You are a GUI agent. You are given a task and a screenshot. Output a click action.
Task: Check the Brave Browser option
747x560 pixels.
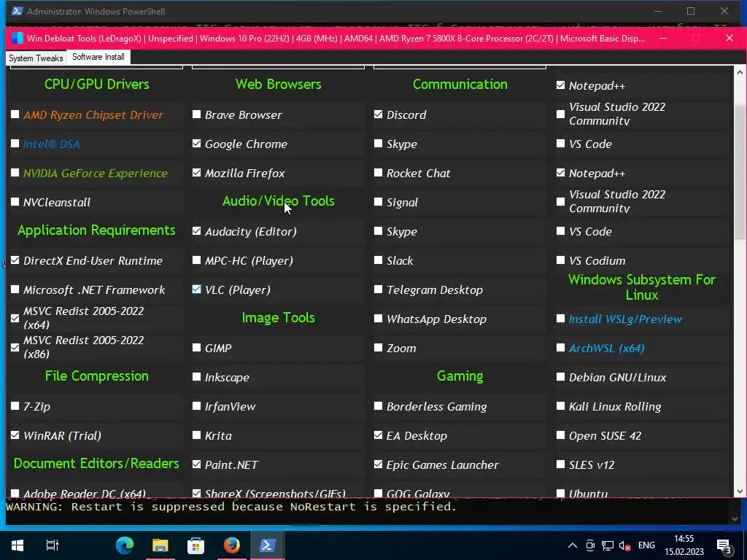pos(196,114)
